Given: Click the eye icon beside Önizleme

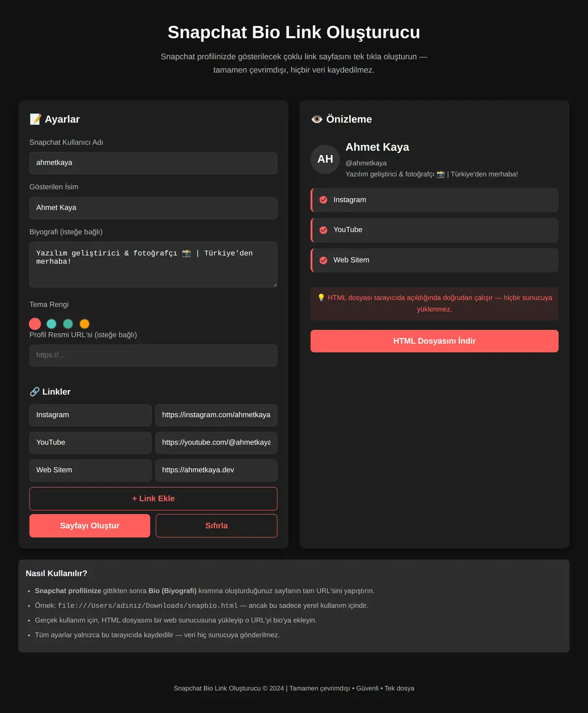Looking at the screenshot, I should click(317, 119).
